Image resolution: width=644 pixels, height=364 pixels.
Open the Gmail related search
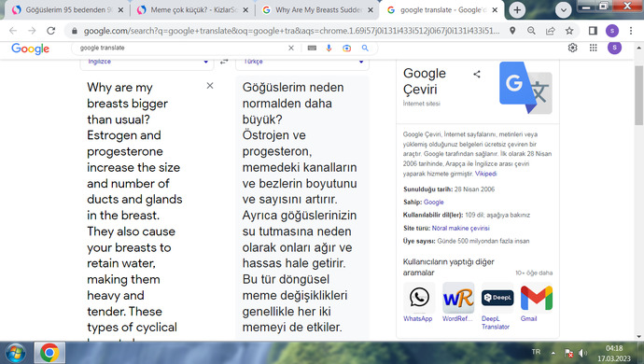pyautogui.click(x=537, y=302)
